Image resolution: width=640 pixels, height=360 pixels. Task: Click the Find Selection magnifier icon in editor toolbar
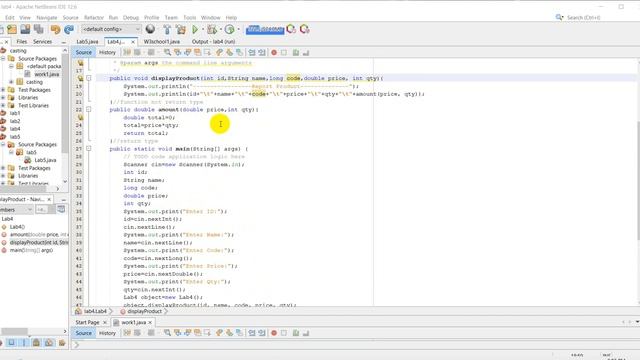coord(167,52)
